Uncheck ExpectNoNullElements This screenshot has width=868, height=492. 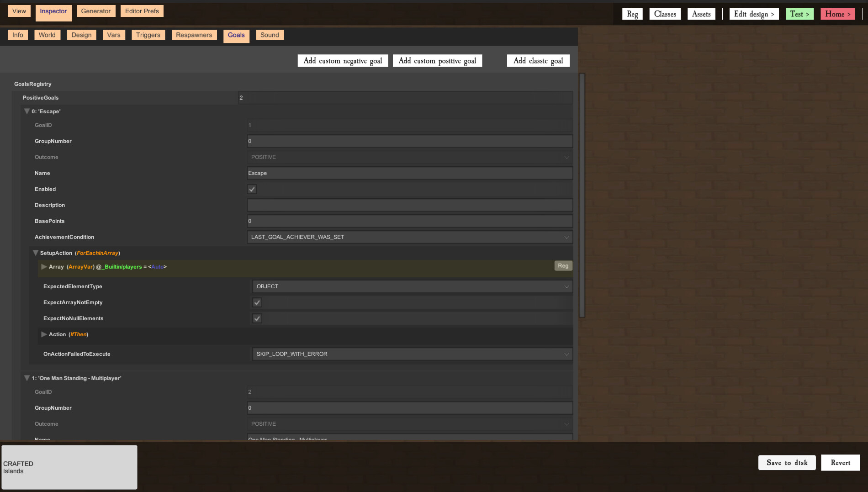click(257, 318)
